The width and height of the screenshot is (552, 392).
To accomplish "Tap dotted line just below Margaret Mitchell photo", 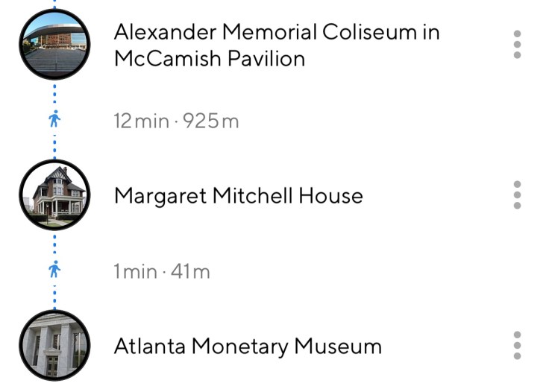I will coord(54,241).
